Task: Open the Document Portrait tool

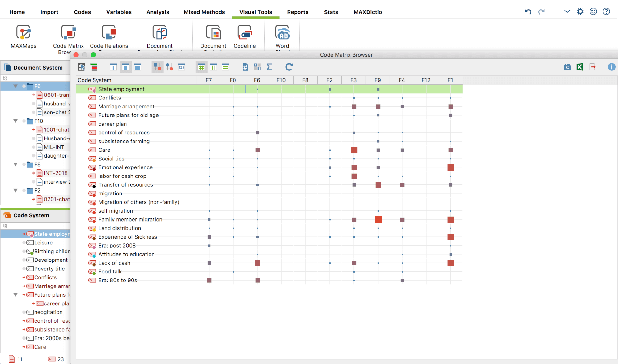Action: [213, 36]
